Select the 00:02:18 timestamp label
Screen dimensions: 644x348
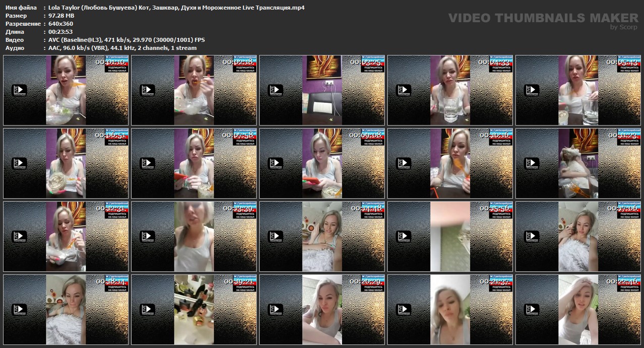pos(236,62)
